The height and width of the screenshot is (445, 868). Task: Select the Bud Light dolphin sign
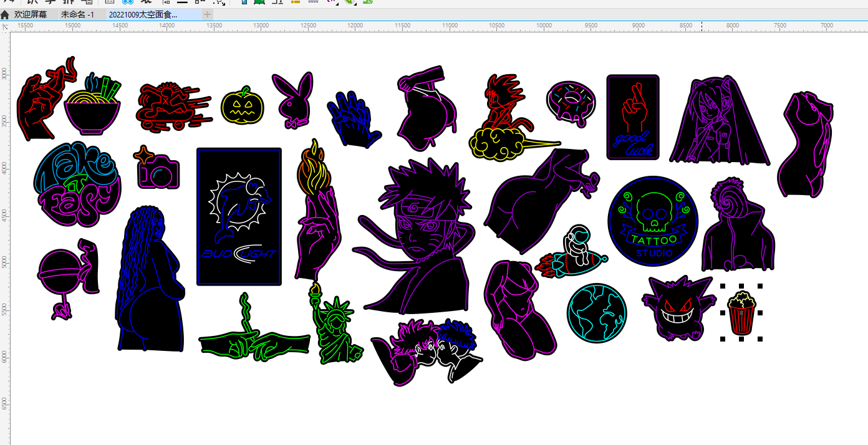tap(239, 217)
